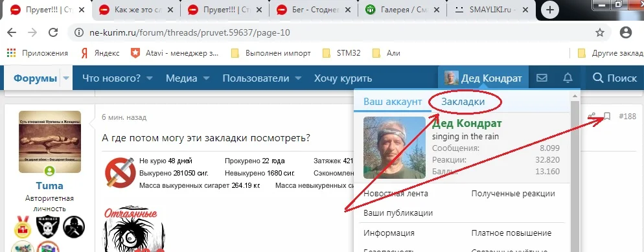
Task: Click the 6 мин. назад timestamp
Action: [x=124, y=117]
